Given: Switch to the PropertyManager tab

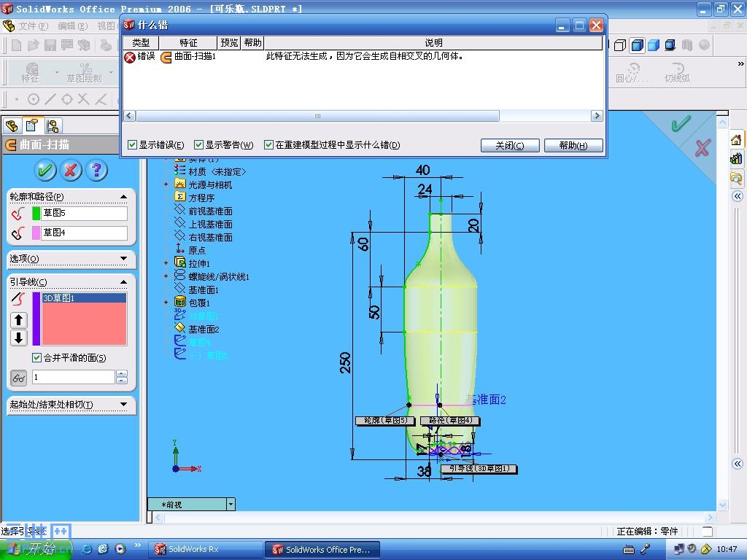Looking at the screenshot, I should (32, 125).
